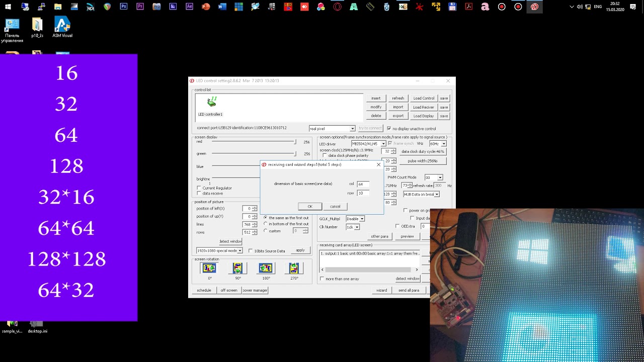Click the other para button

point(379,236)
